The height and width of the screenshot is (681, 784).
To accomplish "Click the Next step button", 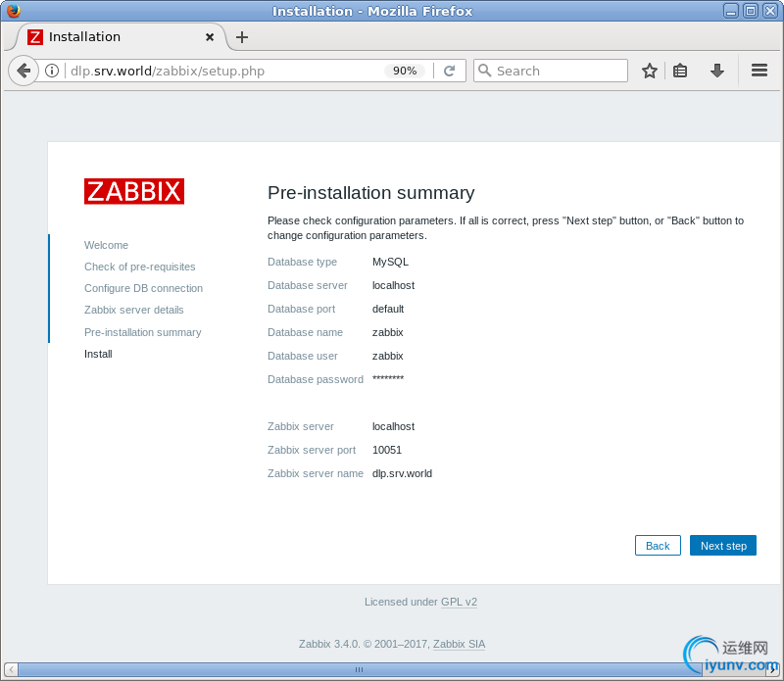I will 723,546.
